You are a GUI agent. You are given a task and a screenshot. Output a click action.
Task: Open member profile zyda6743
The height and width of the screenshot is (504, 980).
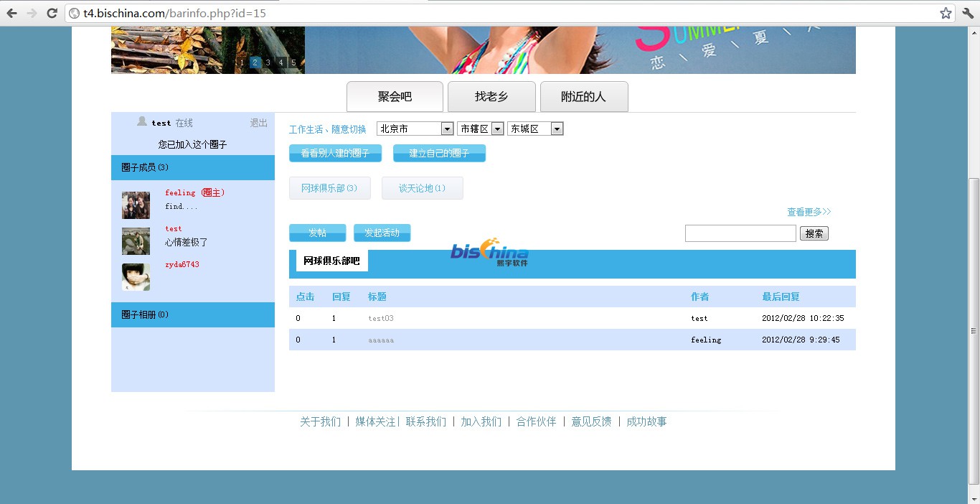pyautogui.click(x=182, y=264)
